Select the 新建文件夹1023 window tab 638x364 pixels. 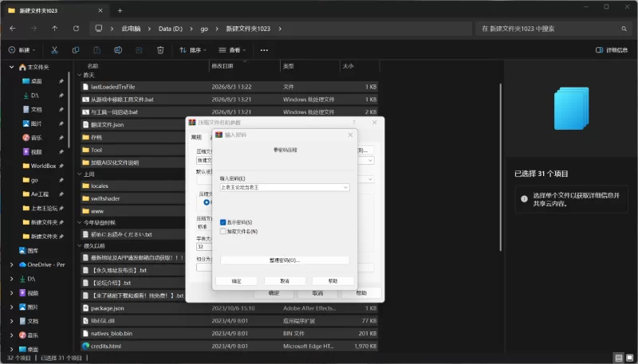tap(55, 10)
